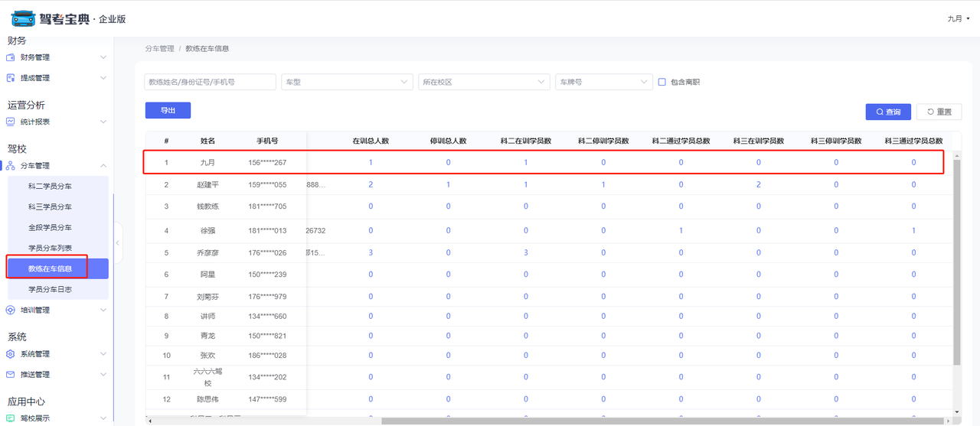Expand the 系统管理 menu

pyautogui.click(x=103, y=354)
